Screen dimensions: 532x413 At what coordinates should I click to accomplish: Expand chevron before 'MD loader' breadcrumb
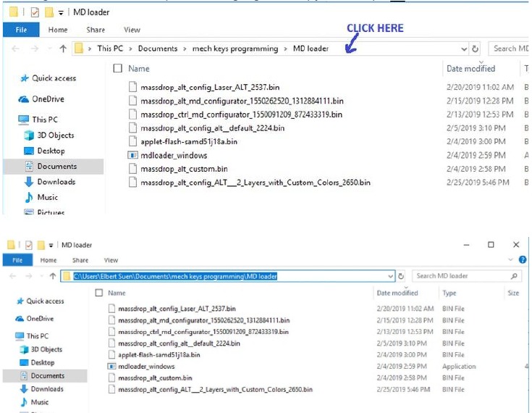click(x=286, y=49)
